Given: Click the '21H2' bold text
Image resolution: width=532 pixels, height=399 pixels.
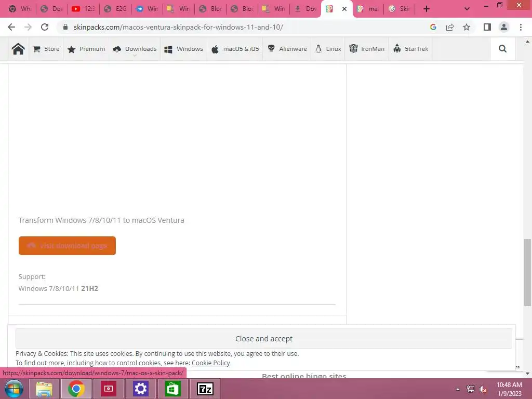Looking at the screenshot, I should pos(89,288).
